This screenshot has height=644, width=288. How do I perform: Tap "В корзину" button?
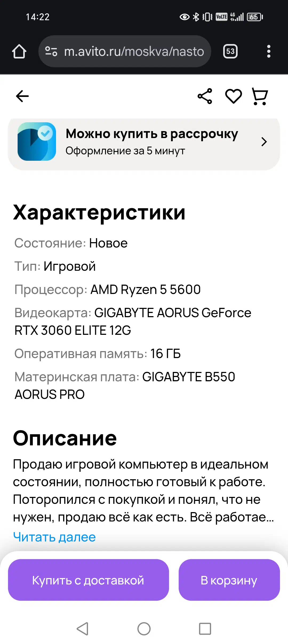(x=229, y=580)
